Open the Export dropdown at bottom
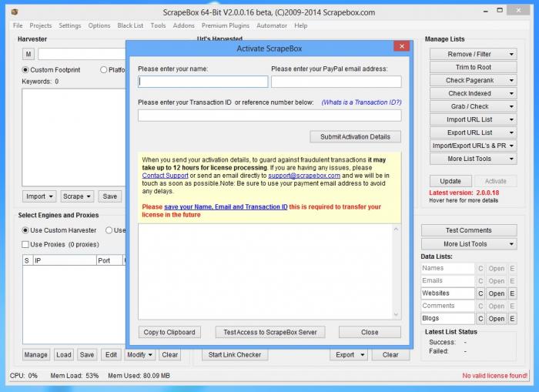 tap(349, 354)
